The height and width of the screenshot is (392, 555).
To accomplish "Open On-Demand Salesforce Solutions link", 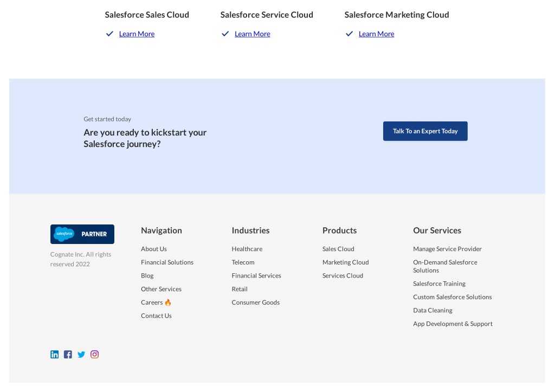I will click(x=446, y=266).
